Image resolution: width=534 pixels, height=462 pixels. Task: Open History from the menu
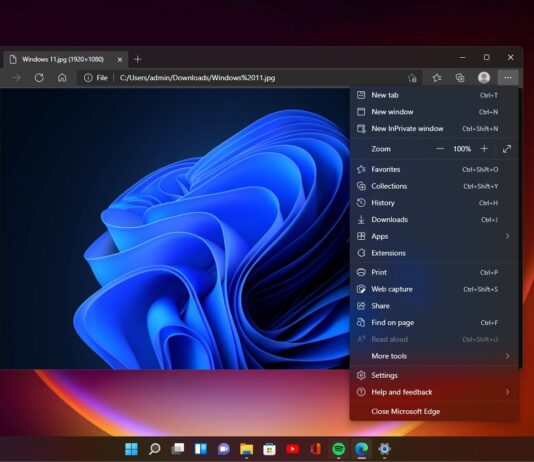tap(434, 203)
